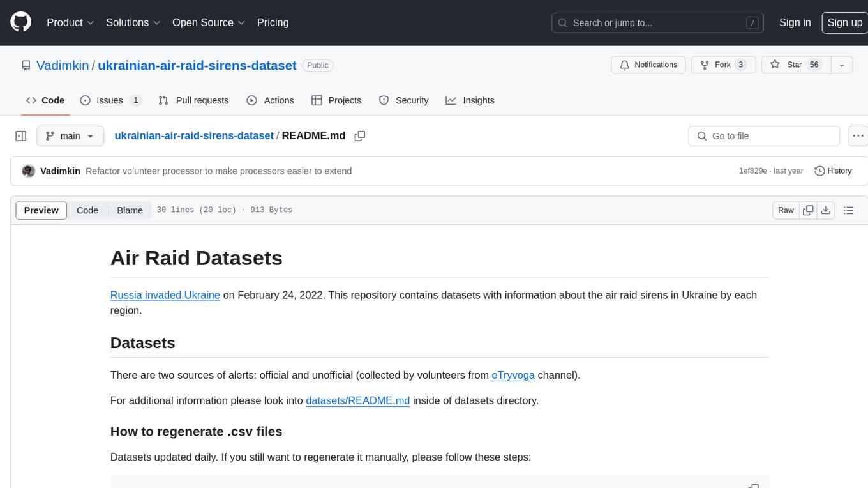Screen dimensions: 868x488
Task: Open the star lists dropdown arrow
Action: 842,65
